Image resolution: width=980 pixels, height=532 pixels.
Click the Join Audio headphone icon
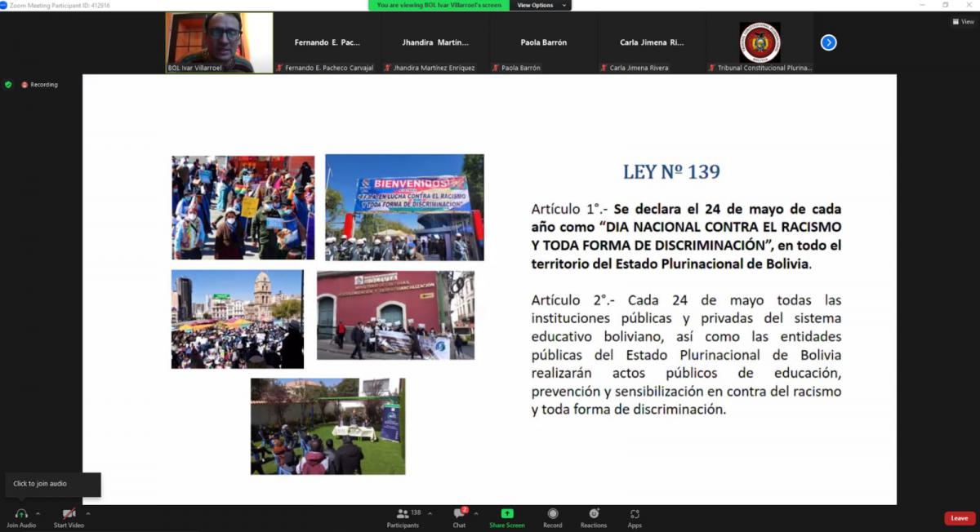[x=21, y=514]
